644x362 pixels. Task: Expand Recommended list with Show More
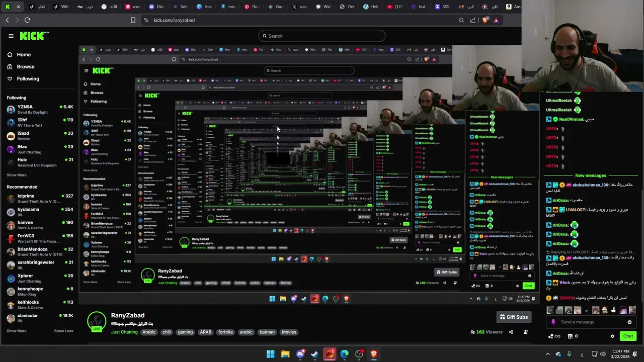click(17, 331)
